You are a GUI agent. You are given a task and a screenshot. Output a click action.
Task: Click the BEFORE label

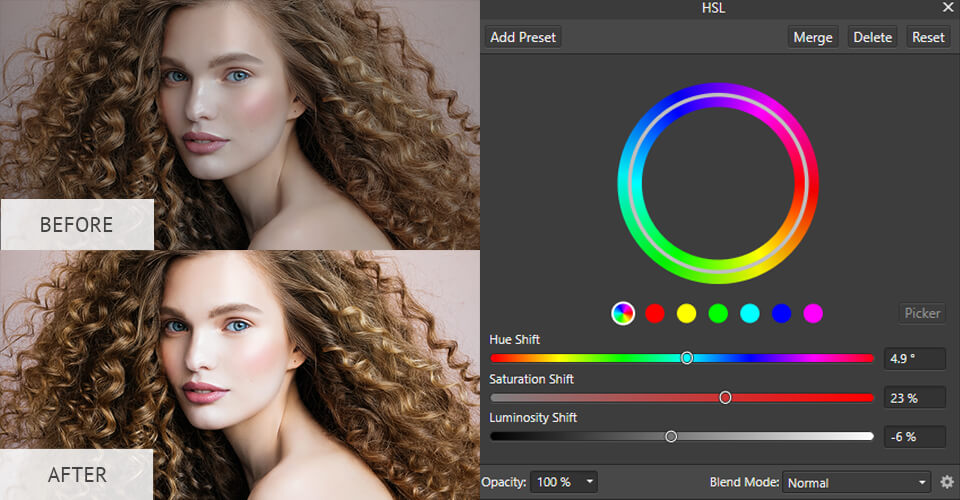77,225
